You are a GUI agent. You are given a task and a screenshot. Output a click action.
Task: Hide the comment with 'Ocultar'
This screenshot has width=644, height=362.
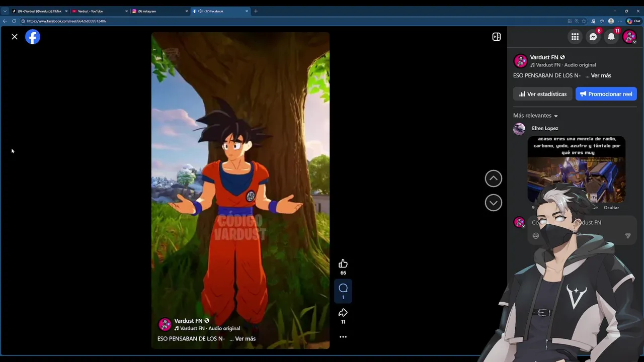(x=611, y=208)
